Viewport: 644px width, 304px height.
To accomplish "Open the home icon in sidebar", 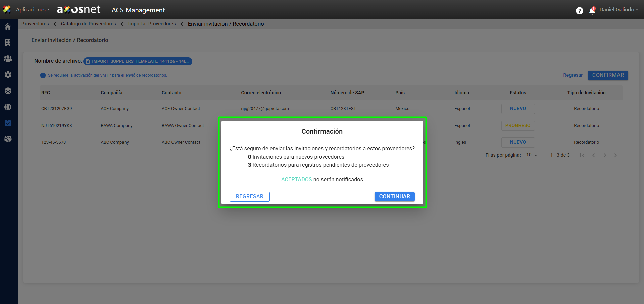I will [x=8, y=27].
